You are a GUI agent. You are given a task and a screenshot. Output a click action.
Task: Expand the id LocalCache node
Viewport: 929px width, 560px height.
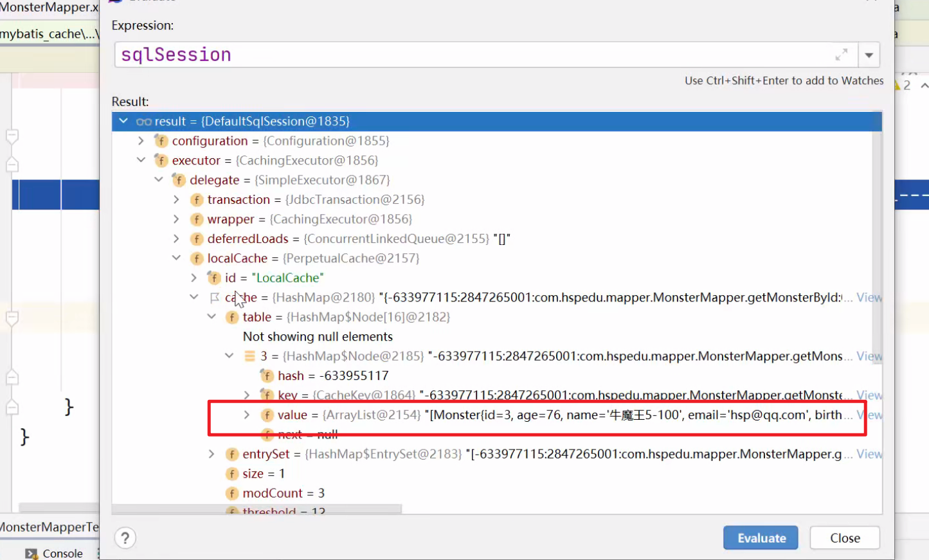pyautogui.click(x=194, y=278)
